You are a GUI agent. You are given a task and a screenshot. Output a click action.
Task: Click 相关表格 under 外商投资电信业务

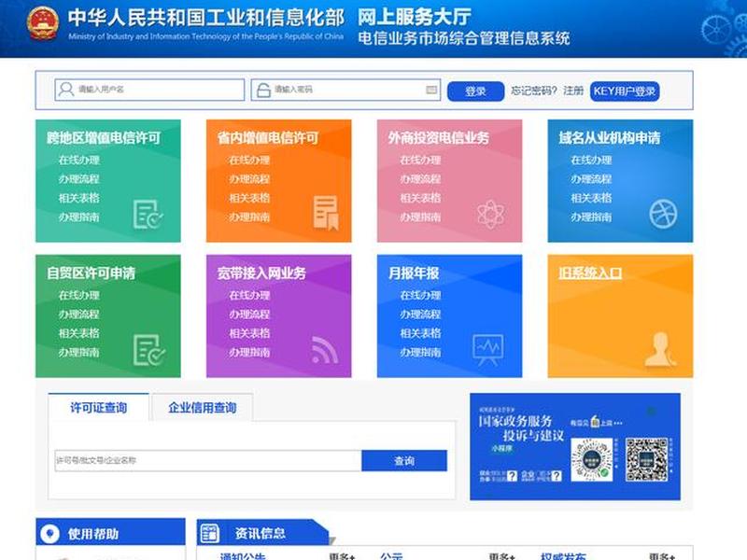point(421,198)
